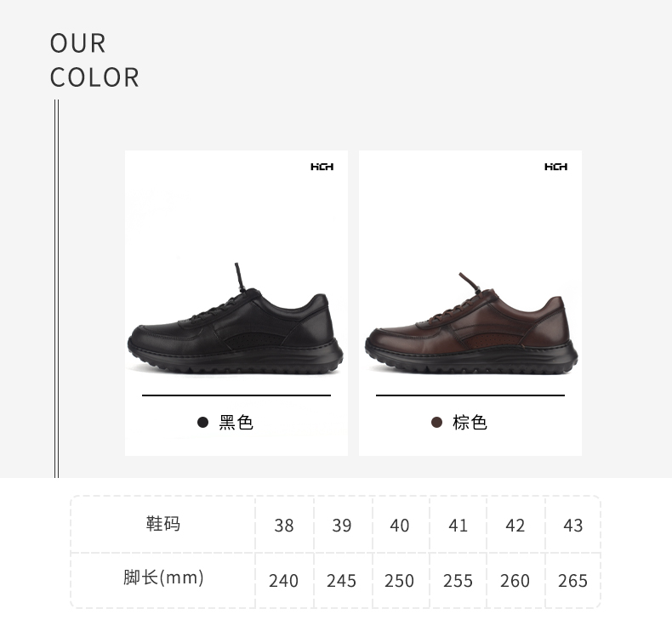
Task: Click the 240 foot length cell
Action: coord(283,581)
